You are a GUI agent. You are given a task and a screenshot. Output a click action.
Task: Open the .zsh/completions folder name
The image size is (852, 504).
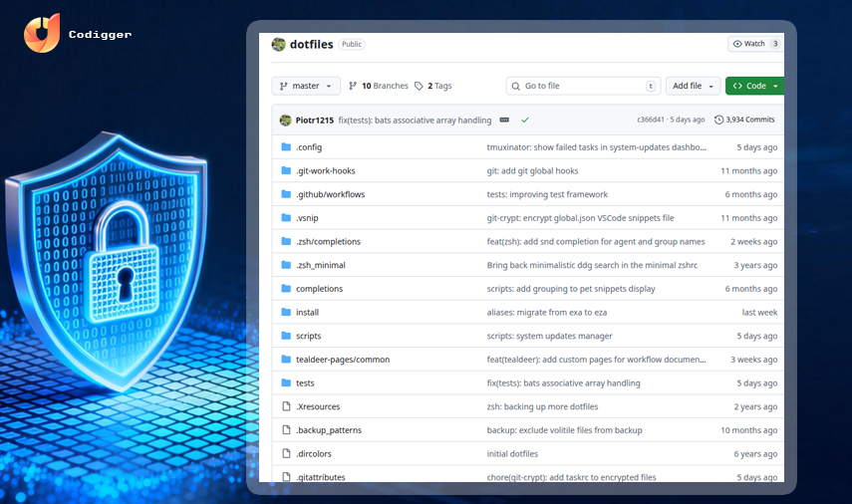click(328, 242)
